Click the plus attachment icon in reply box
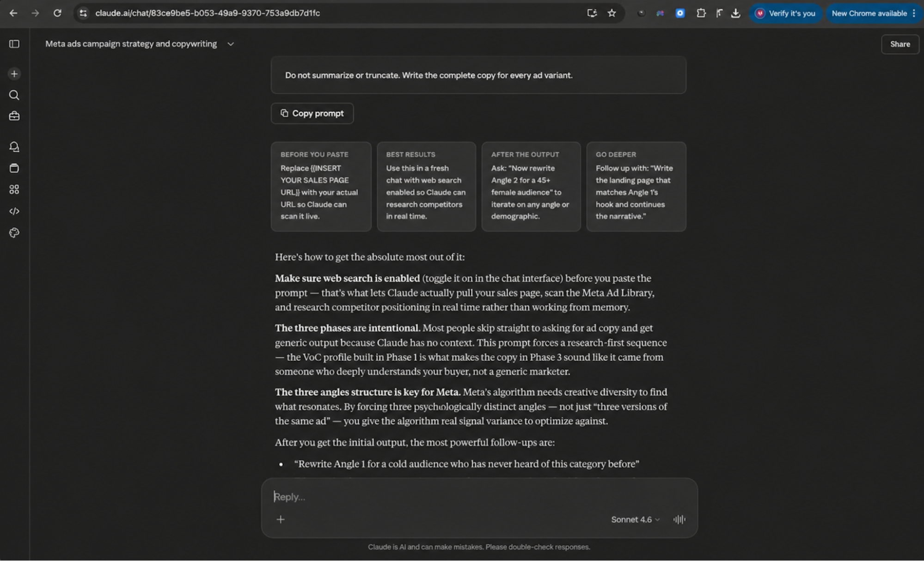The image size is (924, 561). 281,519
